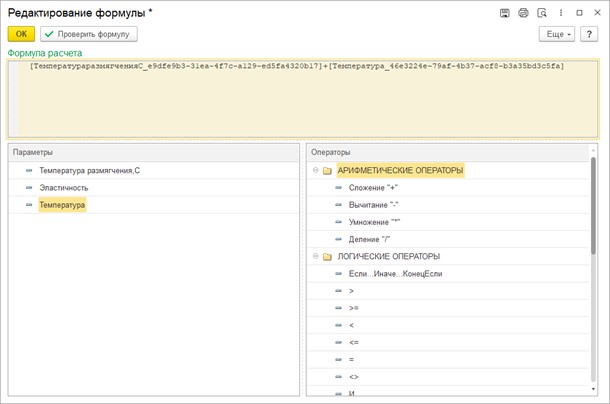610x404 pixels.
Task: Select Если...Иначе...КонецЕсли operator
Action: pyautogui.click(x=395, y=274)
